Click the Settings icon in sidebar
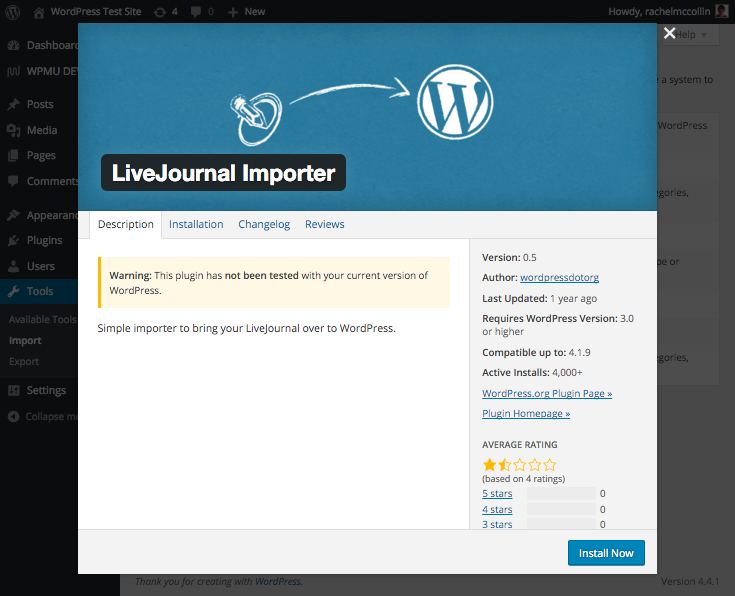This screenshot has width=735, height=596. 14,390
